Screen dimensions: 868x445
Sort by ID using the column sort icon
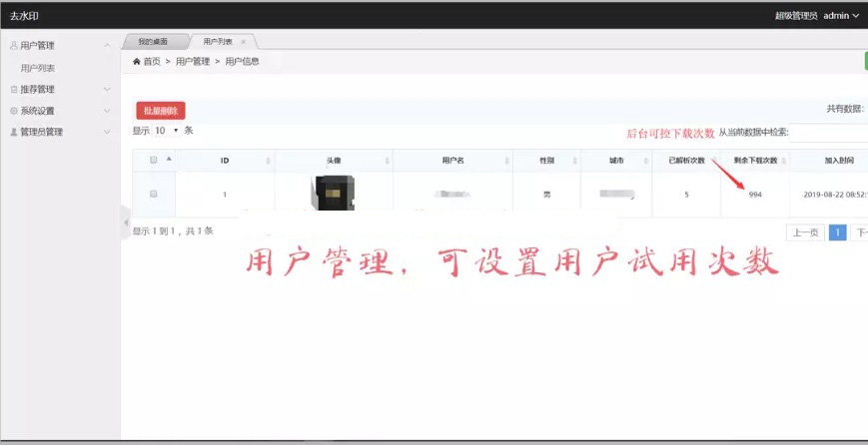click(268, 161)
